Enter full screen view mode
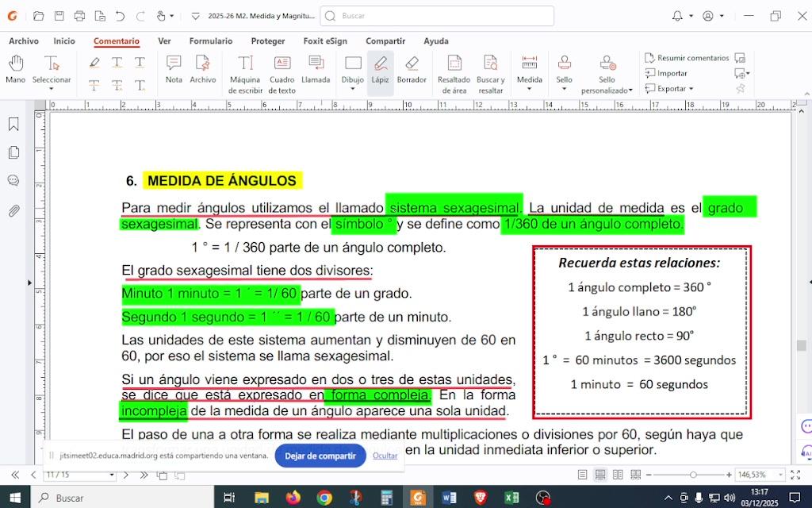The image size is (812, 508). click(x=796, y=475)
